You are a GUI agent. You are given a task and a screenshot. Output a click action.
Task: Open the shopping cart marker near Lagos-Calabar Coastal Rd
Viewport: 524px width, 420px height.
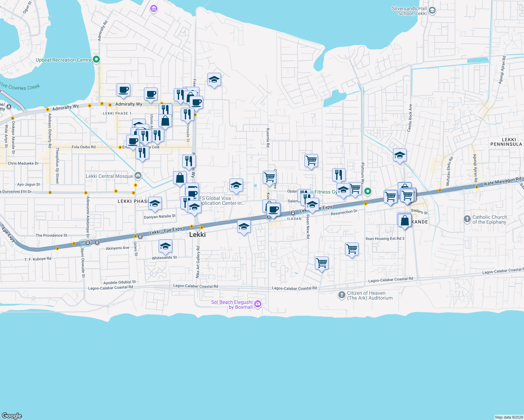click(322, 262)
